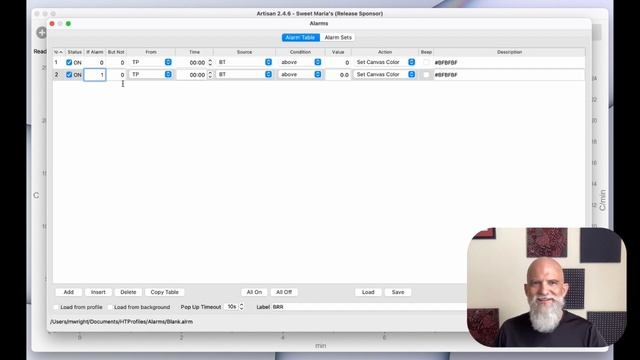Check the Load from background option
The height and width of the screenshot is (360, 640).
[110, 307]
